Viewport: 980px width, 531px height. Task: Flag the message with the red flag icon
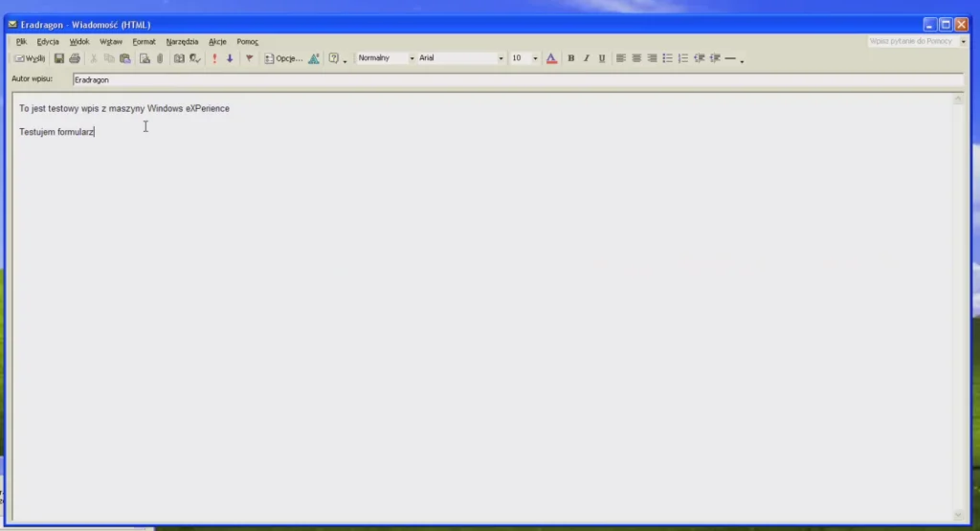click(x=250, y=58)
